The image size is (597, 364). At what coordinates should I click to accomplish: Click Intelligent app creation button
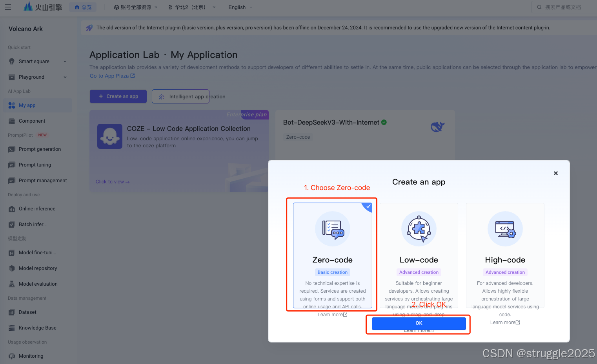(x=180, y=96)
